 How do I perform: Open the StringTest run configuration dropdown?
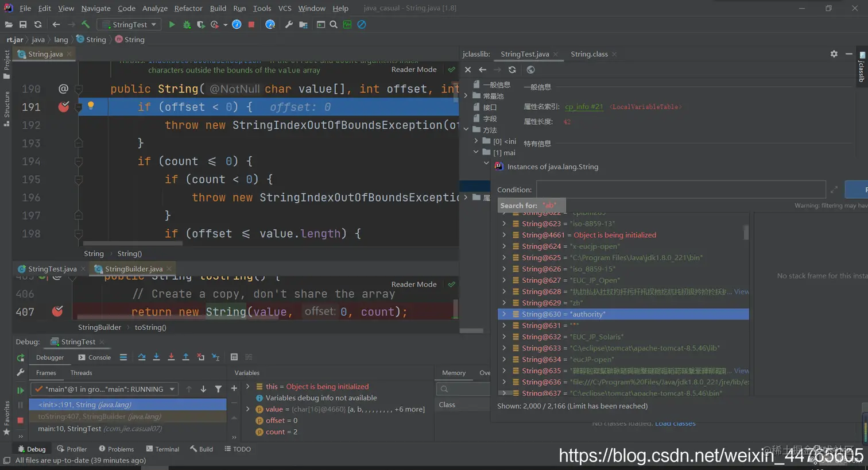click(129, 25)
